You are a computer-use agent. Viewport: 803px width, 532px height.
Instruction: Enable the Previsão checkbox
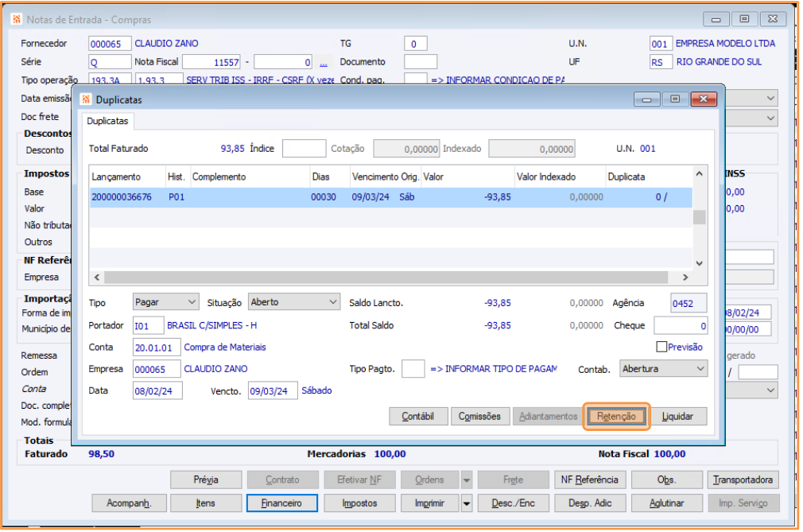(x=661, y=347)
